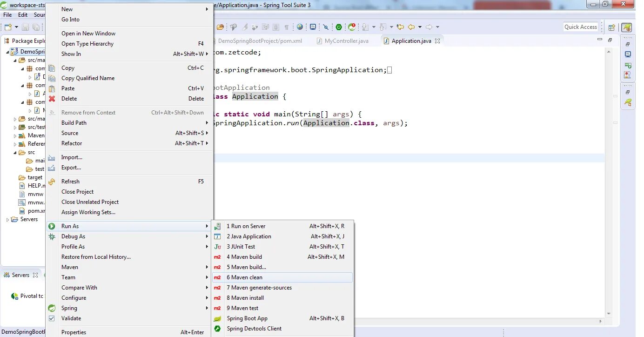
Task: Click the Spring leaf icon in menu
Action: (52, 308)
